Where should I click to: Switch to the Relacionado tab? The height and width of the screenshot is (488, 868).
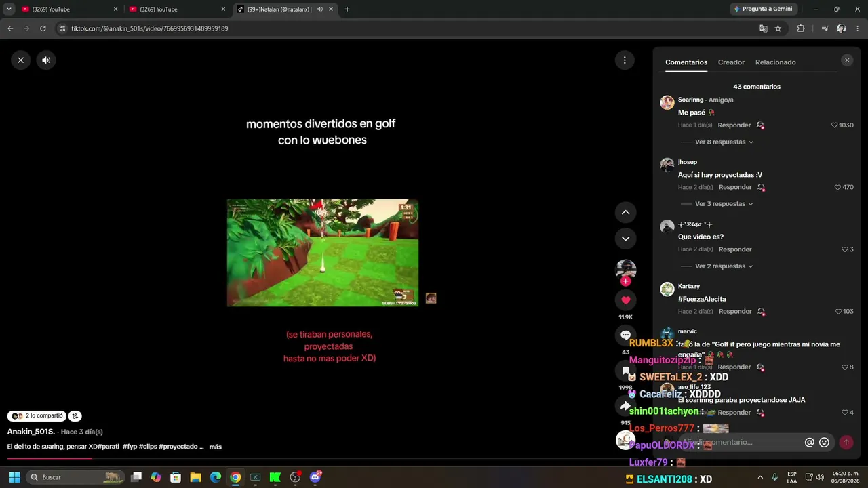[776, 62]
